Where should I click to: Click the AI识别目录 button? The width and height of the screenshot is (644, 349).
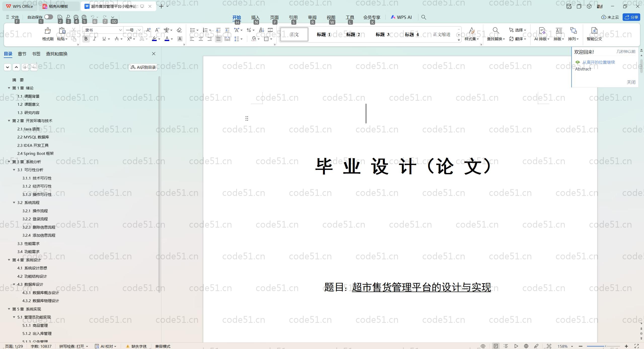tap(143, 67)
